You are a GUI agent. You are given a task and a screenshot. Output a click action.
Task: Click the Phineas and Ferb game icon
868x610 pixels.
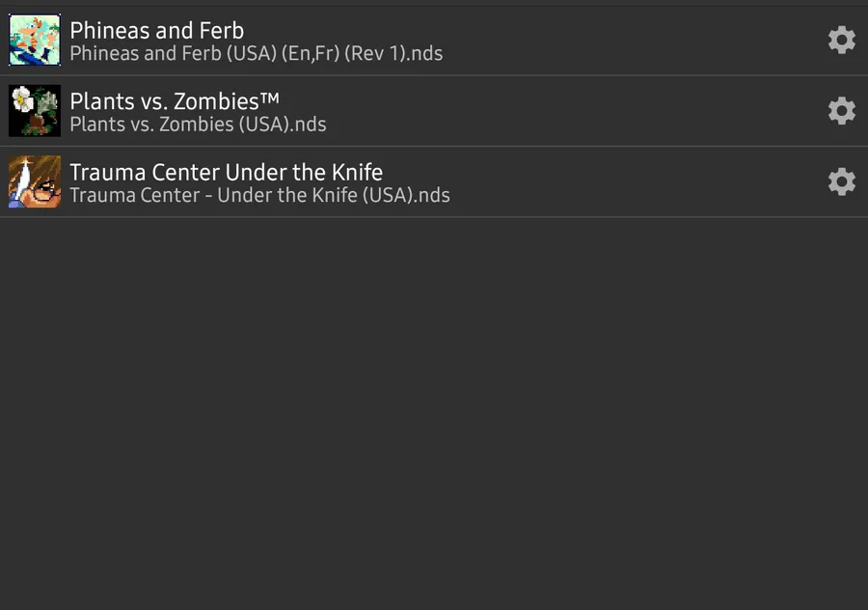click(x=35, y=40)
